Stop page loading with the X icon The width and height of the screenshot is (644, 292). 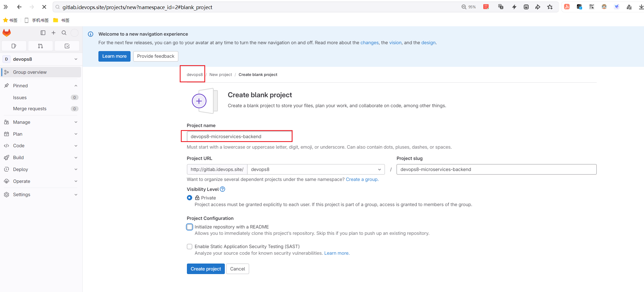(x=44, y=7)
